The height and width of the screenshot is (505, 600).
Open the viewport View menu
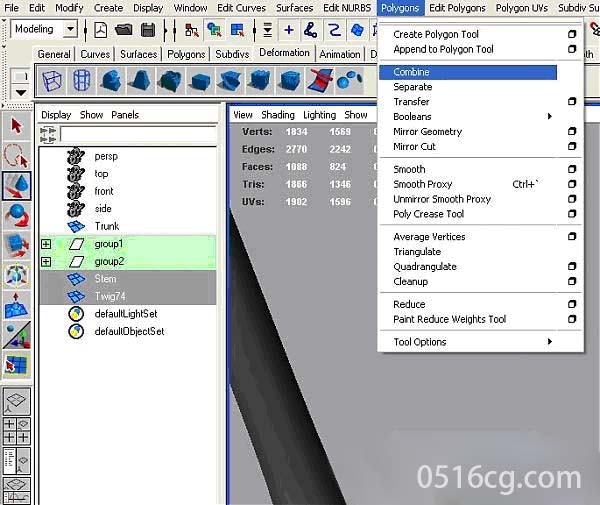point(243,115)
